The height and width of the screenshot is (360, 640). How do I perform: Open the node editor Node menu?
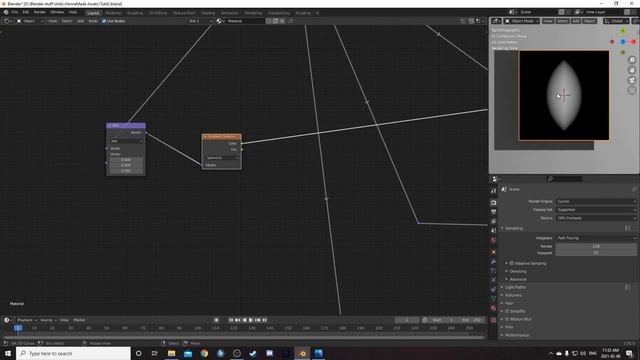93,21
